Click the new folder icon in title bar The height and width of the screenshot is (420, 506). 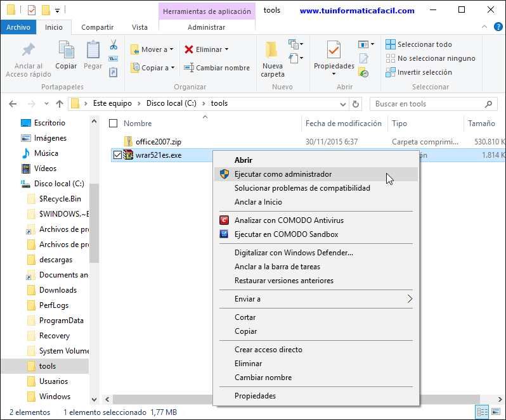pos(46,10)
